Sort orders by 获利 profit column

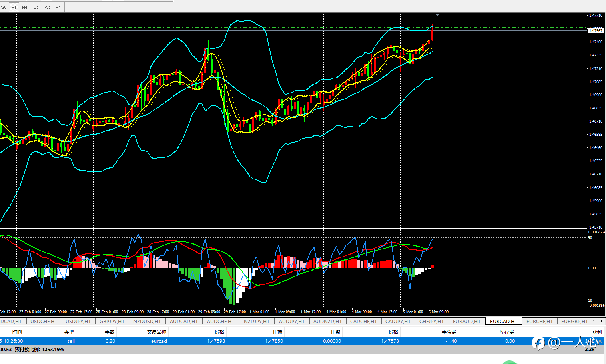(596, 332)
